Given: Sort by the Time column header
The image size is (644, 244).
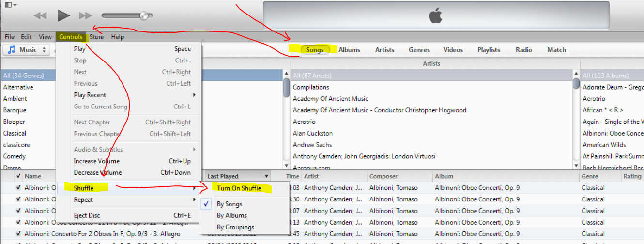Looking at the screenshot, I should pos(292,177).
